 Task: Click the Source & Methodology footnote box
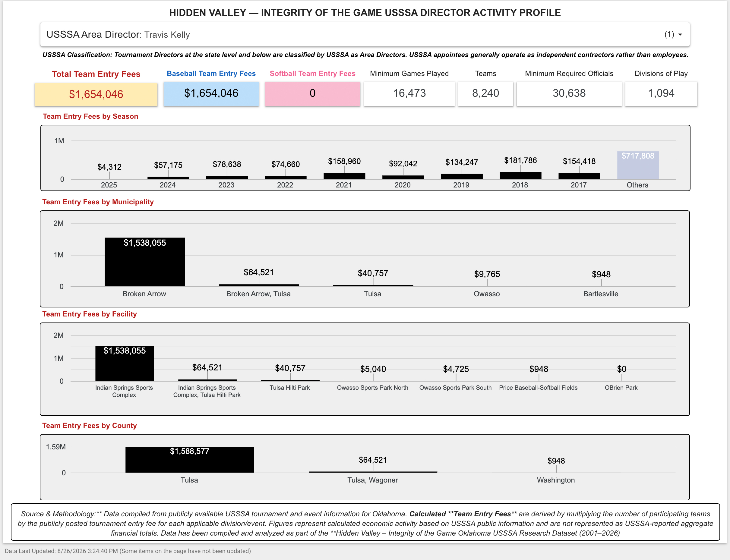(x=365, y=522)
